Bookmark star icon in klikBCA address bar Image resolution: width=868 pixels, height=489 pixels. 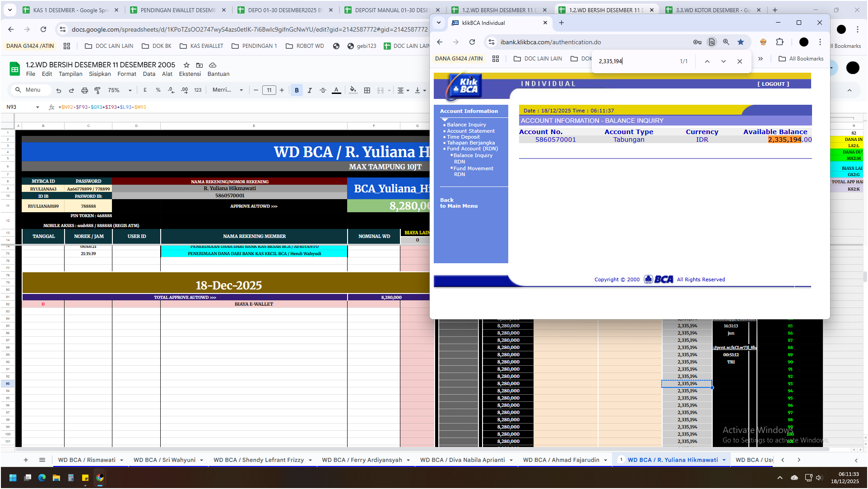coord(741,42)
